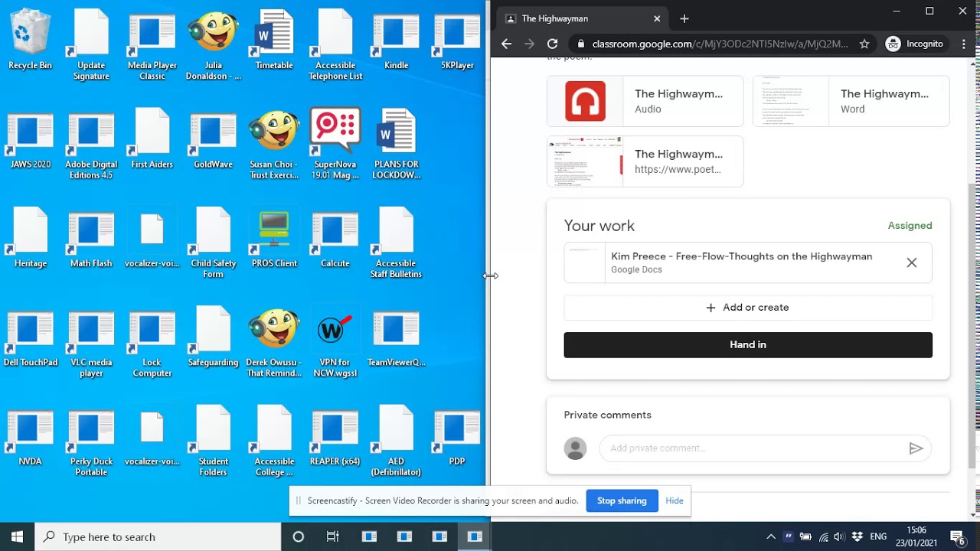Open the volume control in system tray

click(839, 536)
